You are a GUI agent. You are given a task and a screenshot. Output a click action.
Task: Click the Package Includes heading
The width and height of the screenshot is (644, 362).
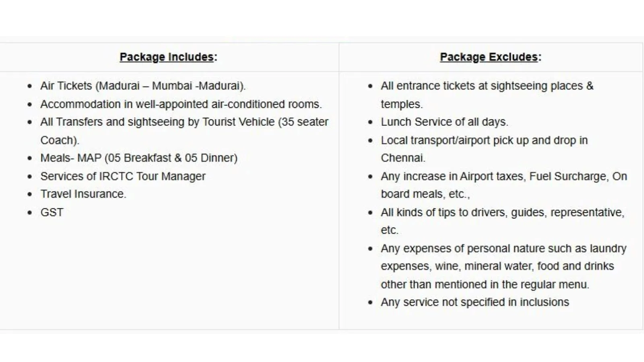click(168, 57)
